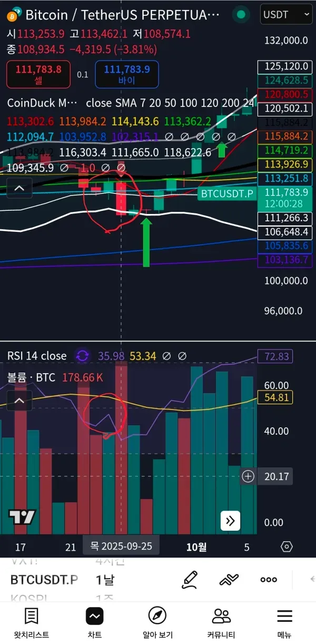The height and width of the screenshot is (644, 316).
Task: Tap the green market status circle icon
Action: click(241, 15)
